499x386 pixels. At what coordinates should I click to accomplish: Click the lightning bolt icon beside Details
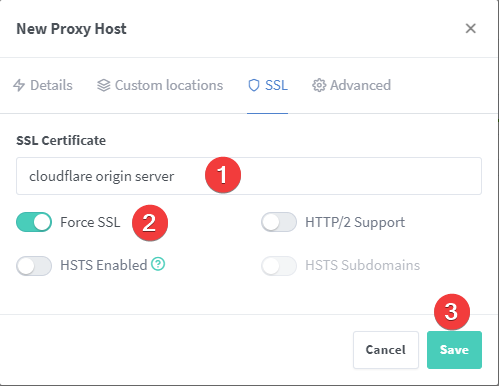click(x=19, y=85)
